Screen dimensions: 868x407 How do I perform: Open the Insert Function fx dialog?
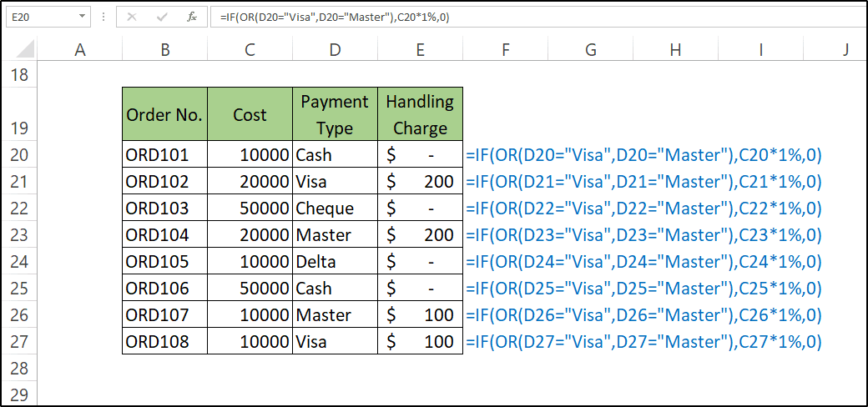click(x=192, y=18)
